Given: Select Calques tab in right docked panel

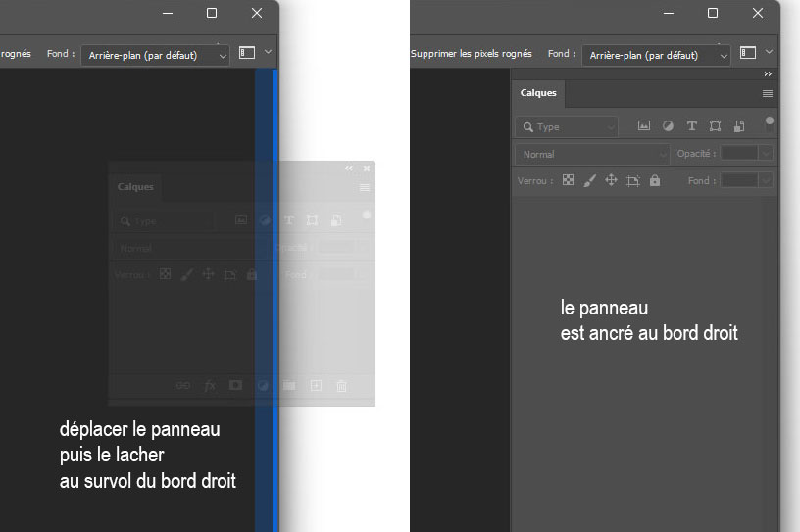Looking at the screenshot, I should click(x=538, y=93).
